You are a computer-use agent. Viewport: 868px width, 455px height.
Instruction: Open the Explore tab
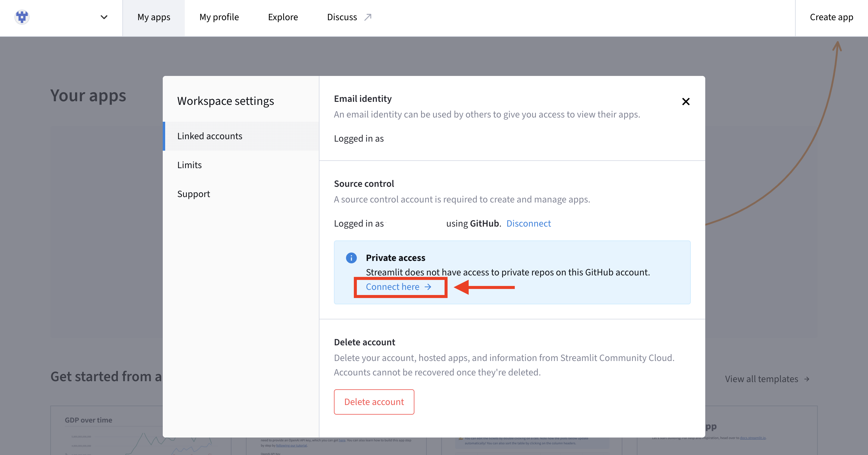283,17
